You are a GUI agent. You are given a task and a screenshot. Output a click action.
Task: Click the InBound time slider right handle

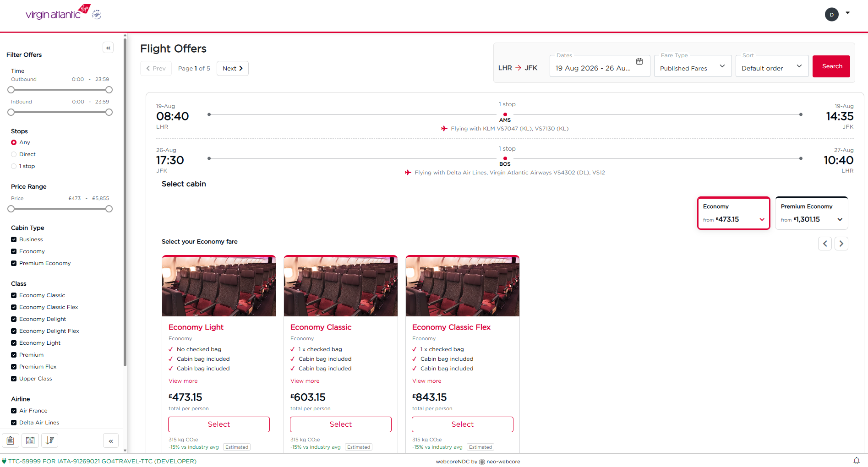109,112
